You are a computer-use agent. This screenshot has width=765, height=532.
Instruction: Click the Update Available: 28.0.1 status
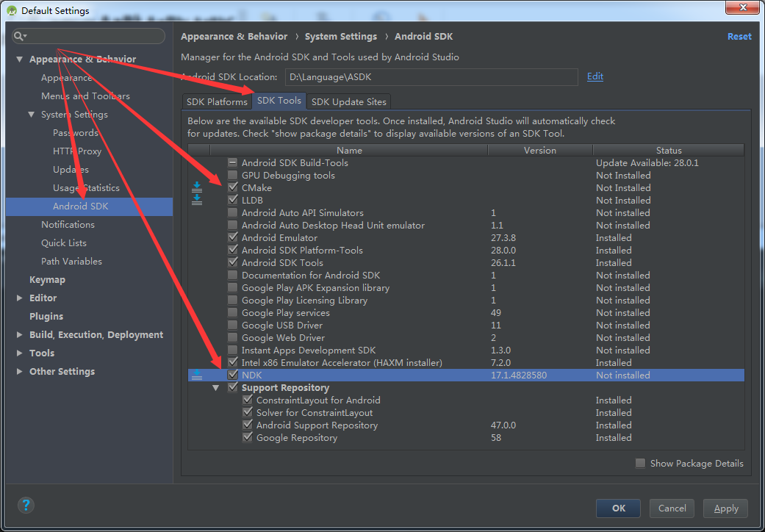(647, 163)
